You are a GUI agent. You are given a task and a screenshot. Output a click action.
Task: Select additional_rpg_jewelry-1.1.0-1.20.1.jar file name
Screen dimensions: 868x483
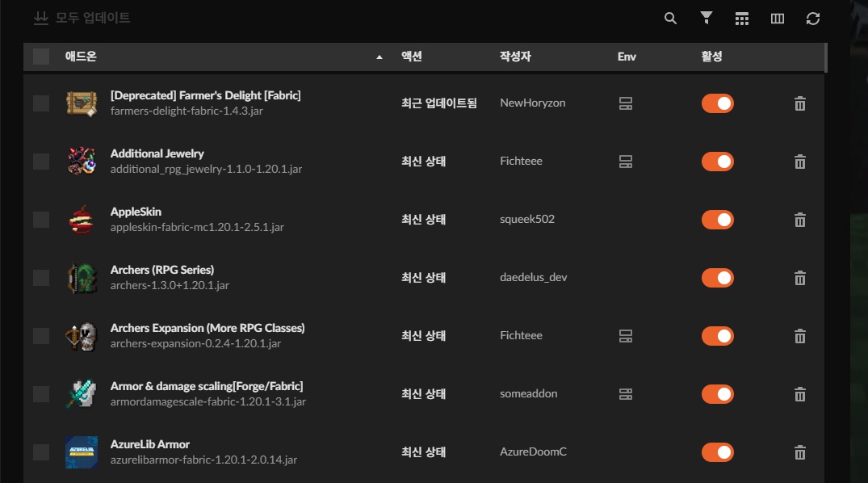tap(206, 169)
